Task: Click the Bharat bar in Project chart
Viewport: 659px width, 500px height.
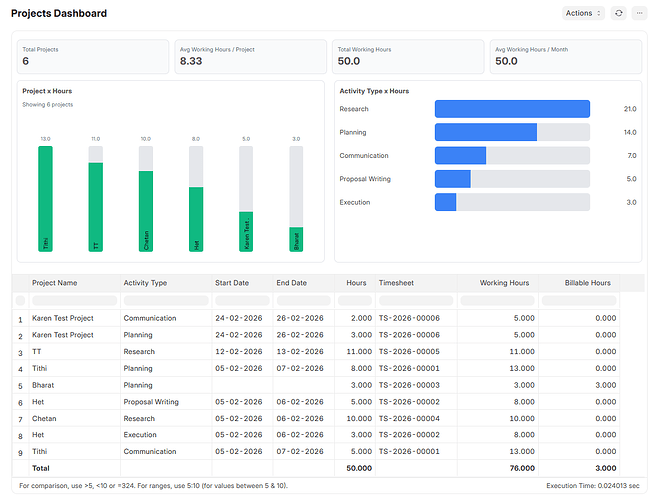Action: (296, 239)
